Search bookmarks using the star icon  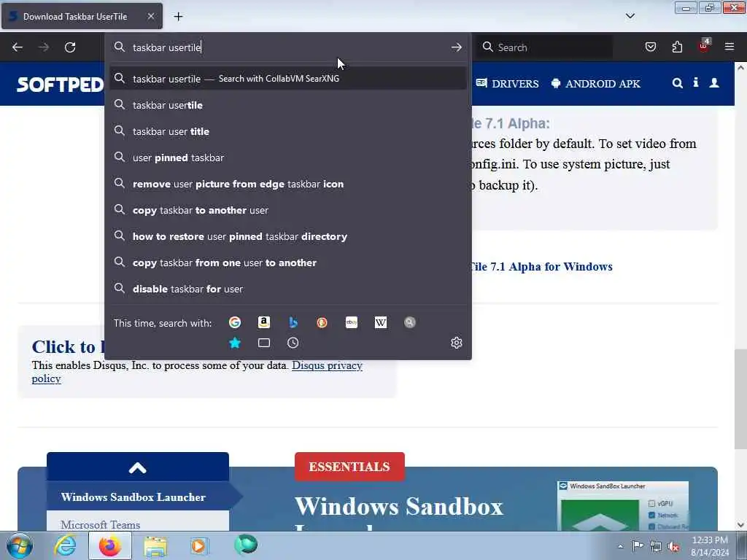tap(235, 343)
